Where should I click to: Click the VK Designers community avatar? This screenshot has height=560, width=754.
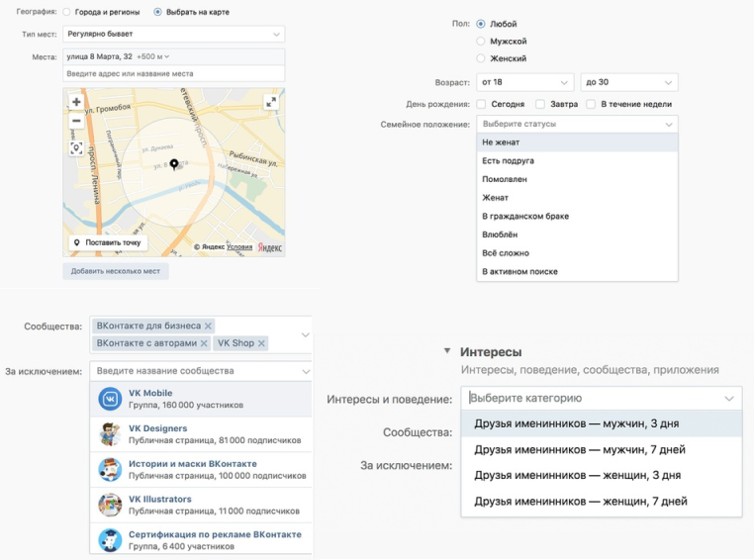[x=110, y=434]
